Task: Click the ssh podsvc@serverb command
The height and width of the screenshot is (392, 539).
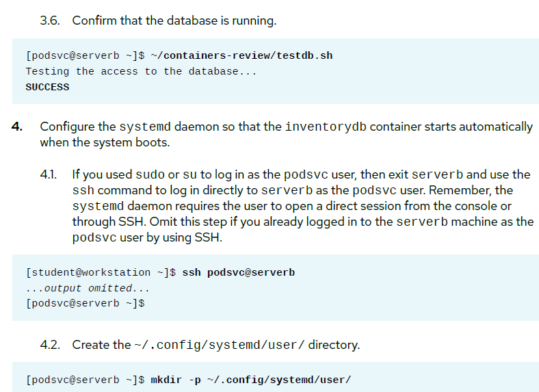Action: point(239,273)
